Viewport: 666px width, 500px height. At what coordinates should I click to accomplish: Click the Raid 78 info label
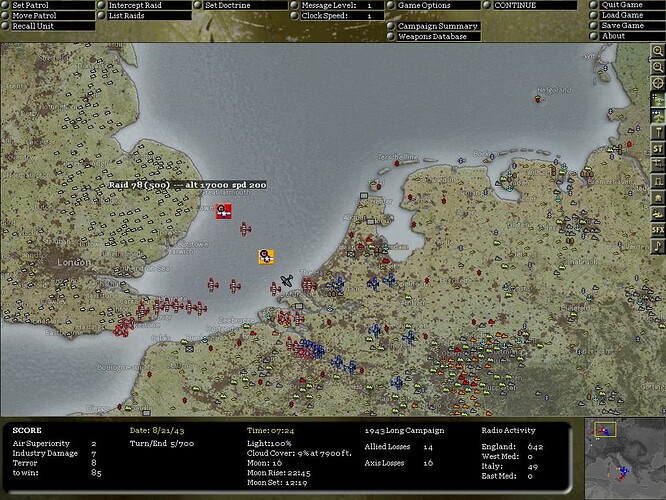(x=187, y=185)
